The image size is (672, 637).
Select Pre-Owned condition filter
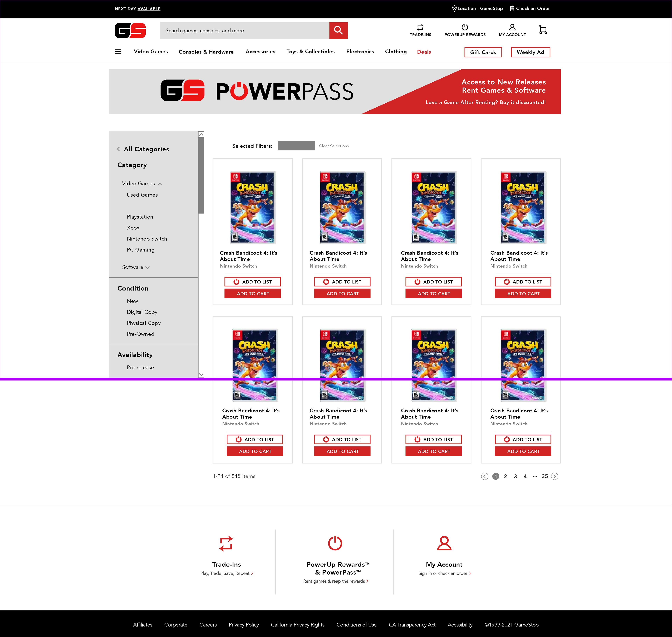pos(140,334)
